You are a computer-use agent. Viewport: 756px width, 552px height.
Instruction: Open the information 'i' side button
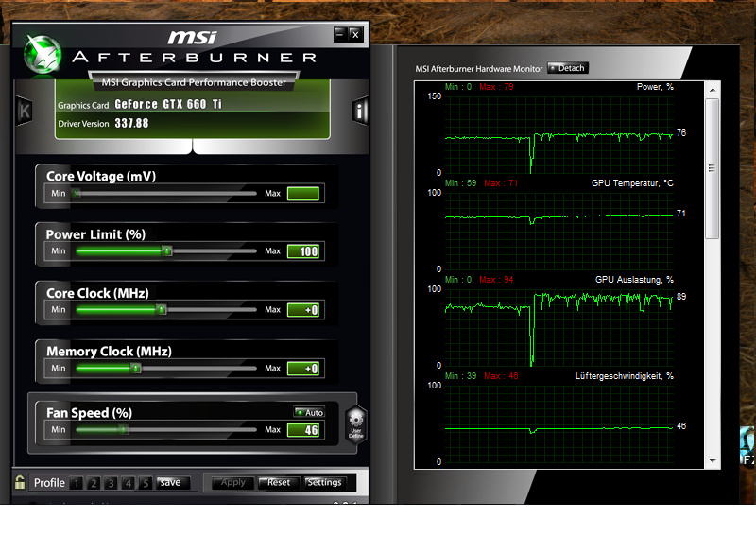click(x=360, y=112)
